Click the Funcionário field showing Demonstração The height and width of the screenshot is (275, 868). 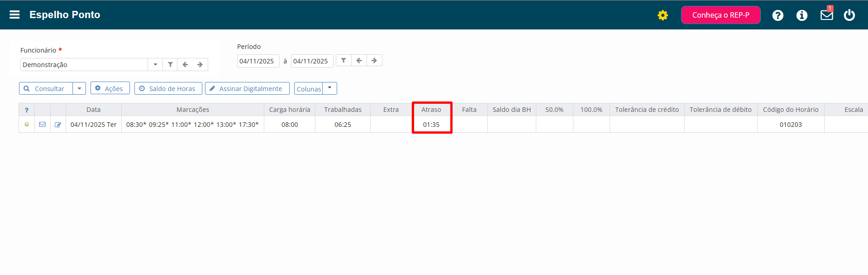tap(84, 64)
